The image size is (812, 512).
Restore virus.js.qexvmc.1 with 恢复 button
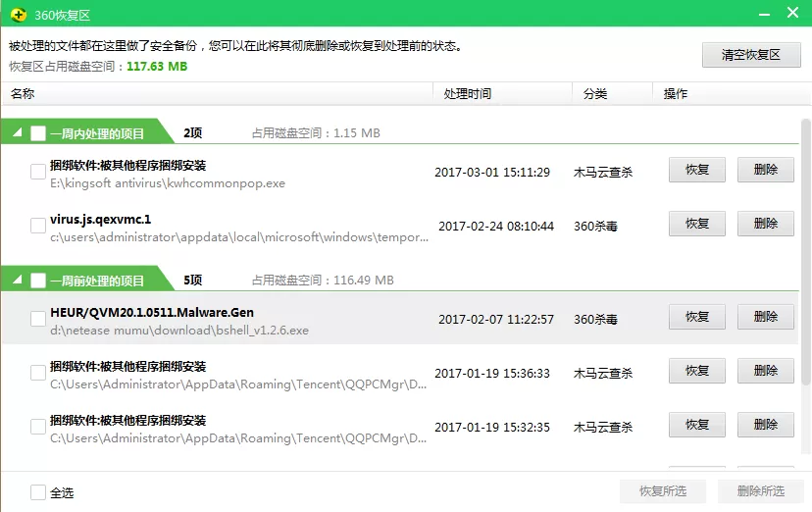(x=697, y=224)
